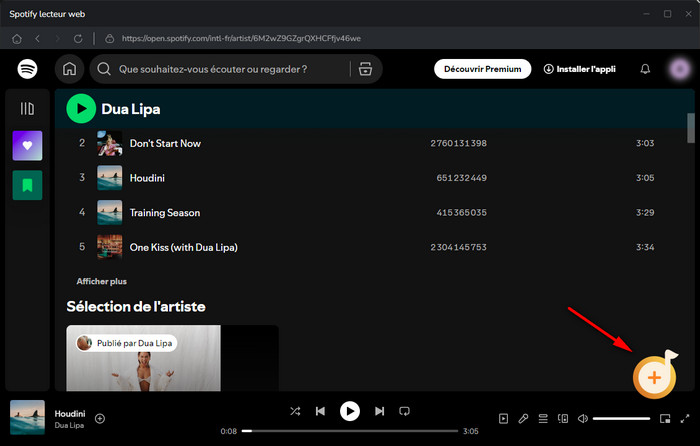Adjust the volume slider

[x=621, y=418]
